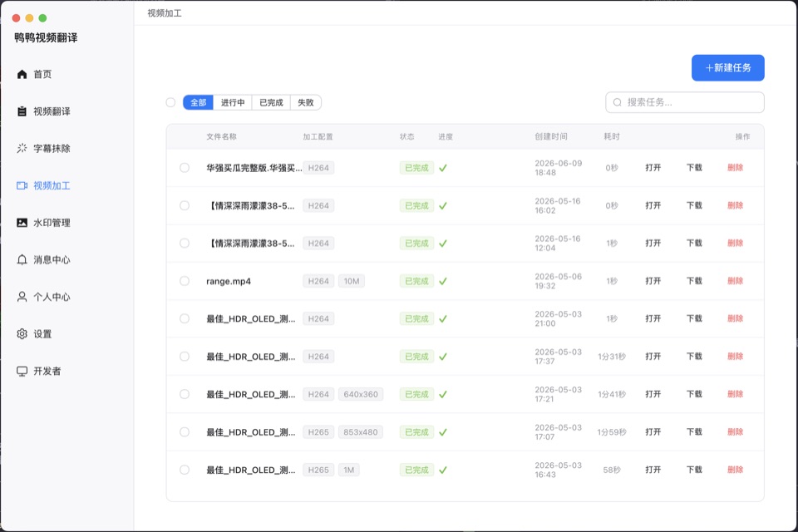Click 删除 for the 58秒 task row
Screen dimensions: 798x532
click(x=736, y=470)
